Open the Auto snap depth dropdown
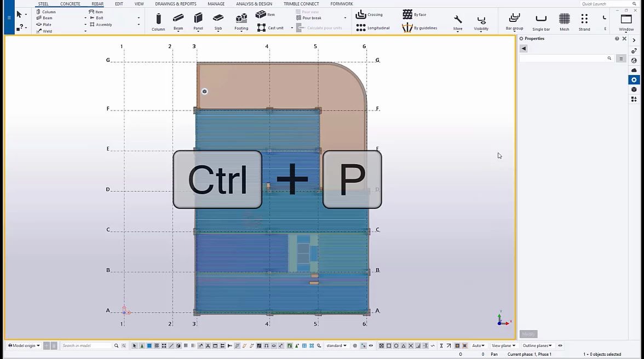The width and height of the screenshot is (644, 359). tap(478, 345)
